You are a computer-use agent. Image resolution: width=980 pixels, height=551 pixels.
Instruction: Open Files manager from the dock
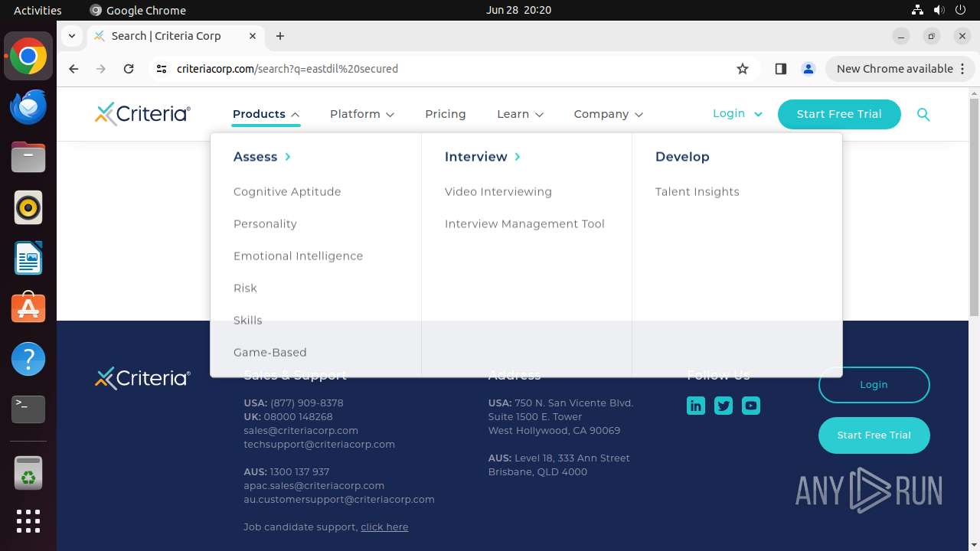[28, 157]
